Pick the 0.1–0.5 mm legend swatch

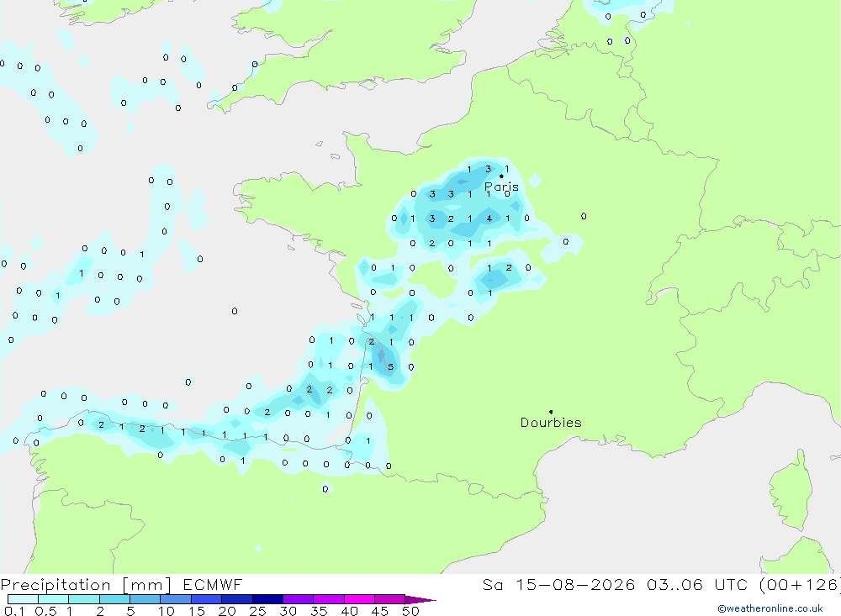[23, 599]
